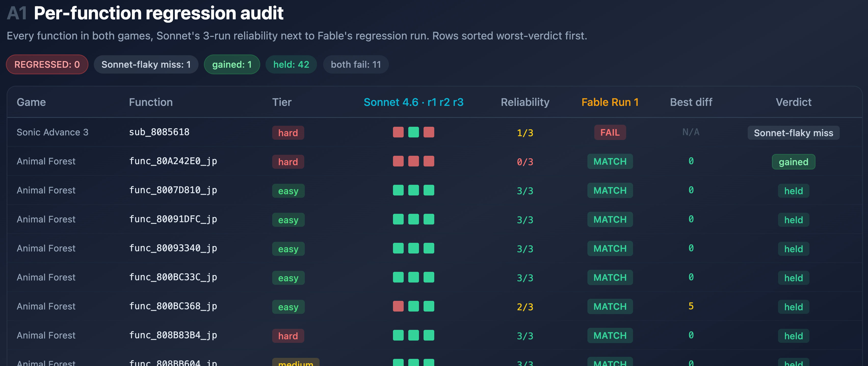The height and width of the screenshot is (366, 868).
Task: Click the hard tier badge for func_80A242E0_jp
Action: click(288, 161)
